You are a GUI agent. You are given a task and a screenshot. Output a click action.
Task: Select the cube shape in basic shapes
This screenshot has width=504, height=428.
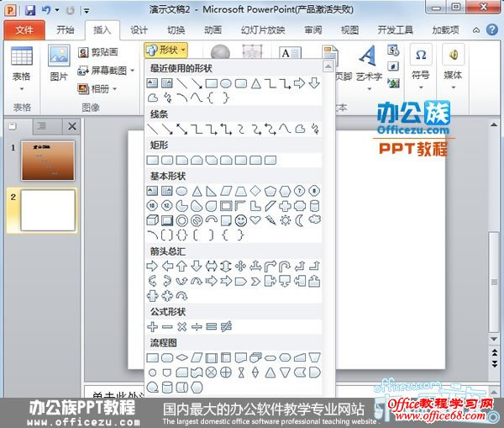(152, 220)
